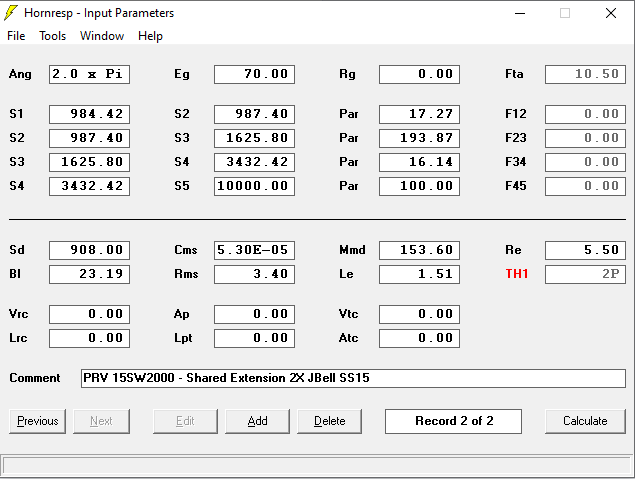Select the Cms field showing 5.30E-05

point(254,250)
